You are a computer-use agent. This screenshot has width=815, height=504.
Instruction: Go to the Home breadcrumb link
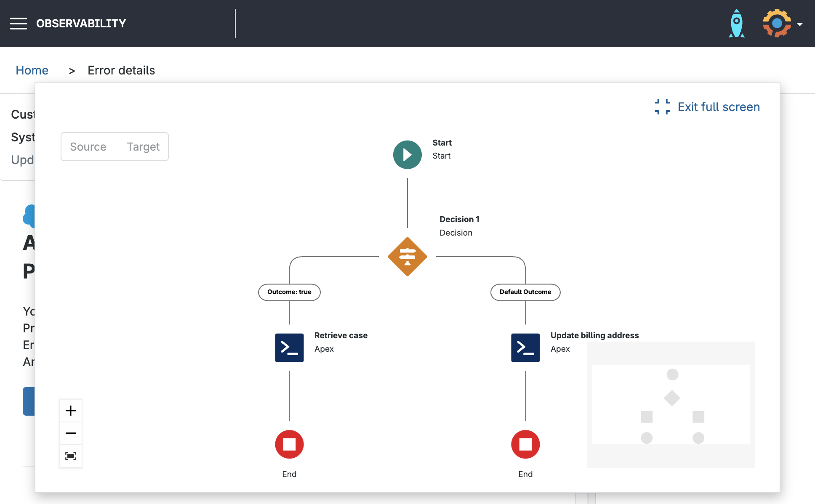pos(32,70)
